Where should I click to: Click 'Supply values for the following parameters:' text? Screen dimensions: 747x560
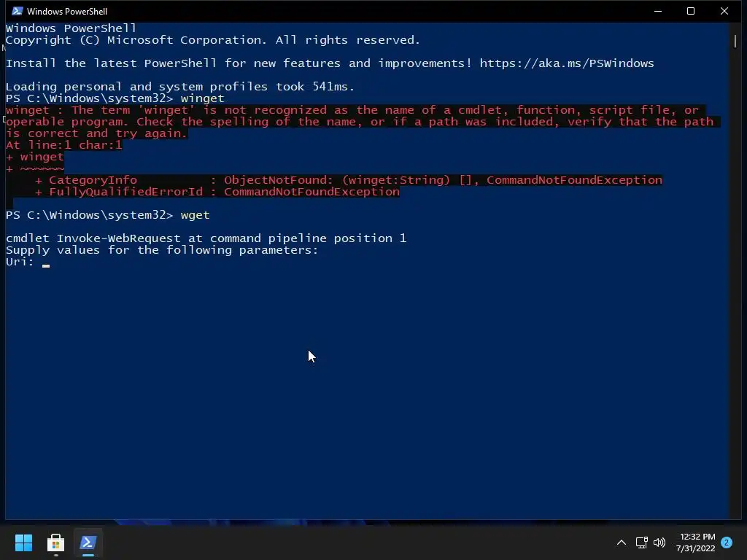tap(161, 250)
